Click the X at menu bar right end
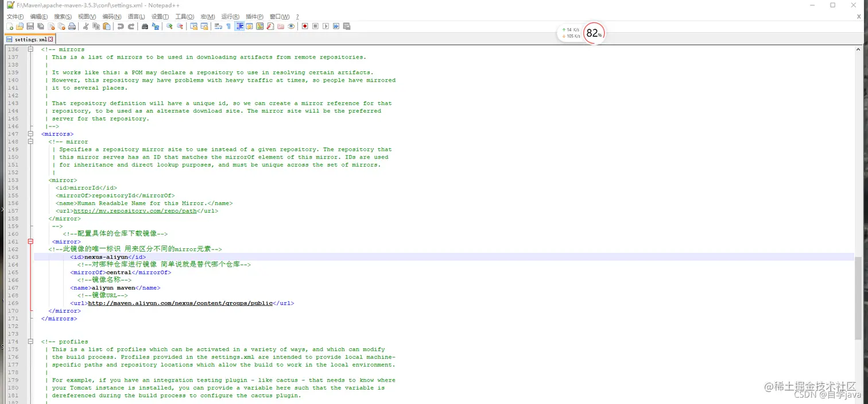Viewport: 868px width, 404px height. tap(859, 17)
